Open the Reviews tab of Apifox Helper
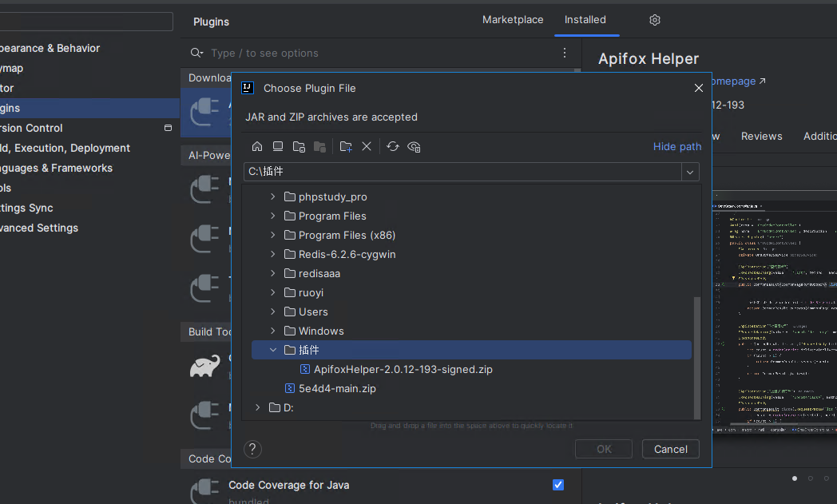This screenshot has width=837, height=504. (x=761, y=136)
